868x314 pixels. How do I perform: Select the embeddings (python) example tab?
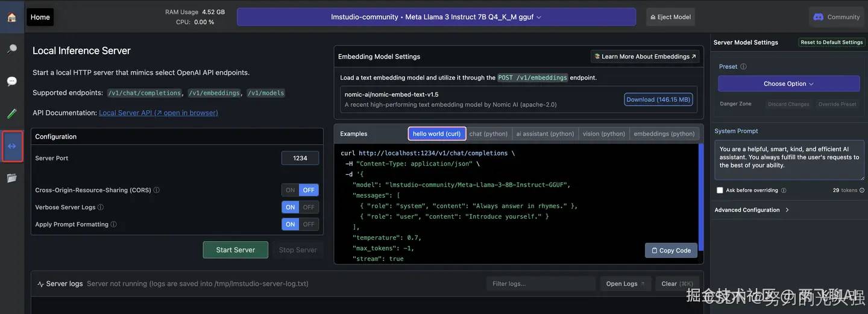[x=664, y=134]
